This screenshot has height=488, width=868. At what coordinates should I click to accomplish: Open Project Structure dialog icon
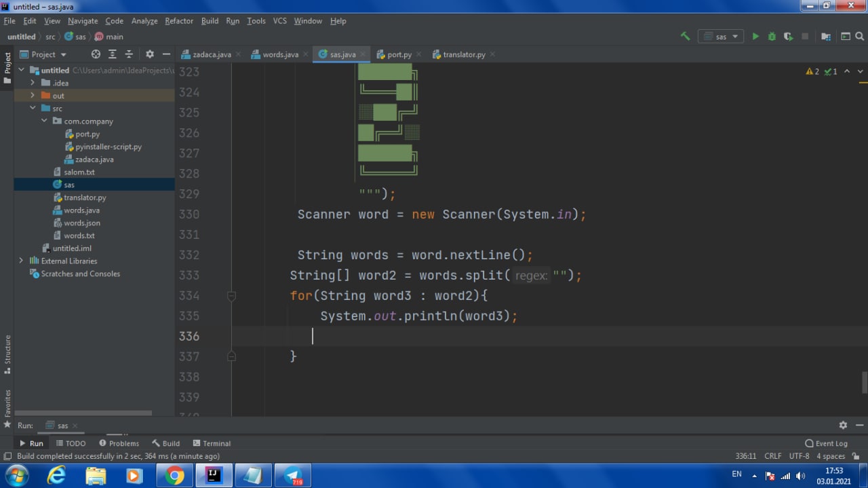click(x=826, y=37)
